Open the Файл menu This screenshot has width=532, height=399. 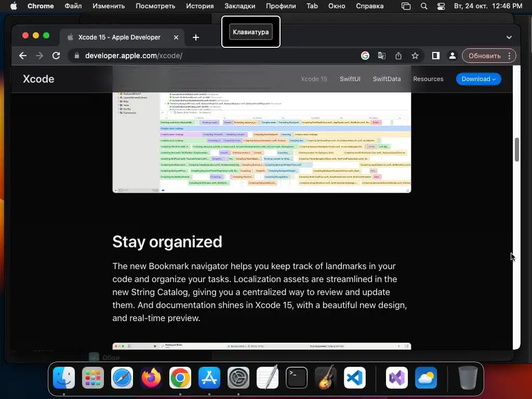[x=73, y=6]
